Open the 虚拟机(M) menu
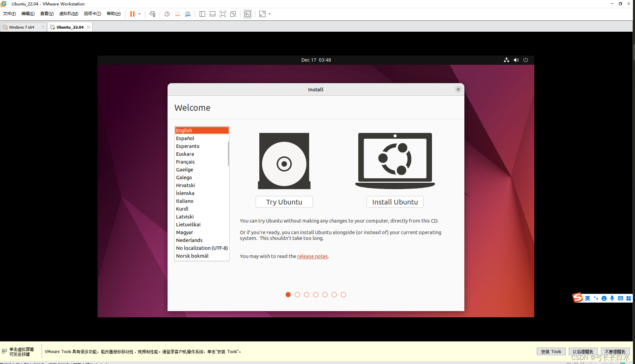The height and width of the screenshot is (364, 635). (69, 14)
